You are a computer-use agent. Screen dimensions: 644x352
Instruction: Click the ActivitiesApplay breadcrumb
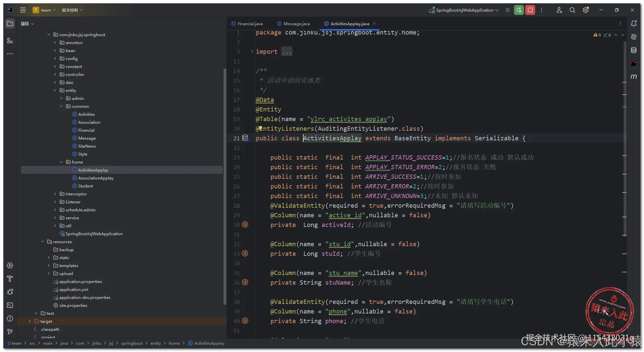[x=206, y=343]
